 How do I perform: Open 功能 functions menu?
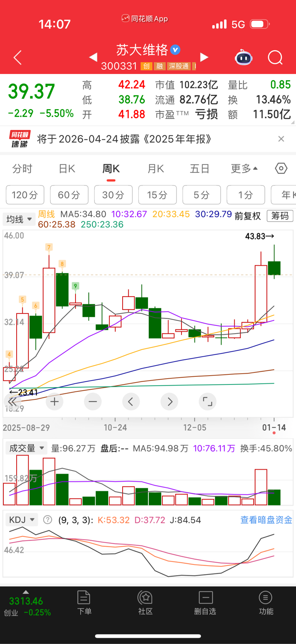click(266, 603)
